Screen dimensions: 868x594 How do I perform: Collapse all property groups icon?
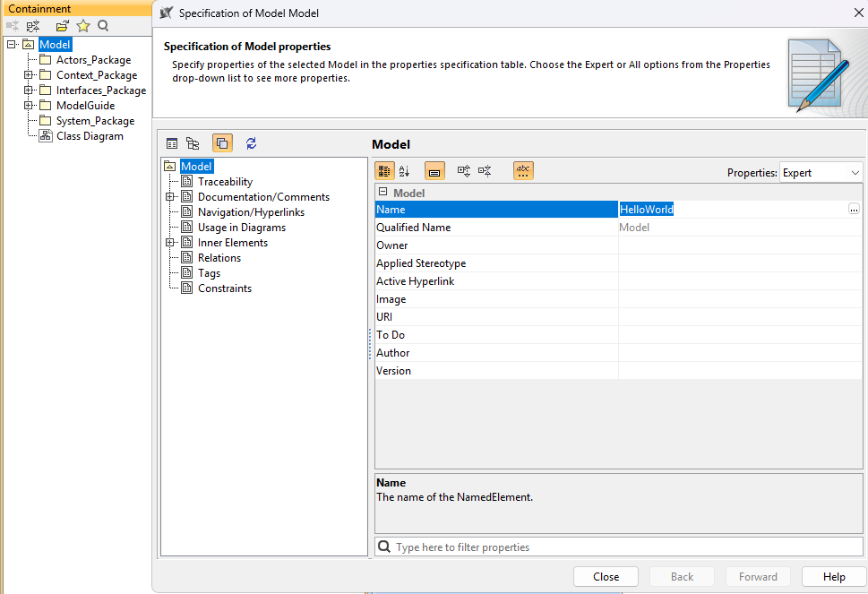(x=485, y=171)
